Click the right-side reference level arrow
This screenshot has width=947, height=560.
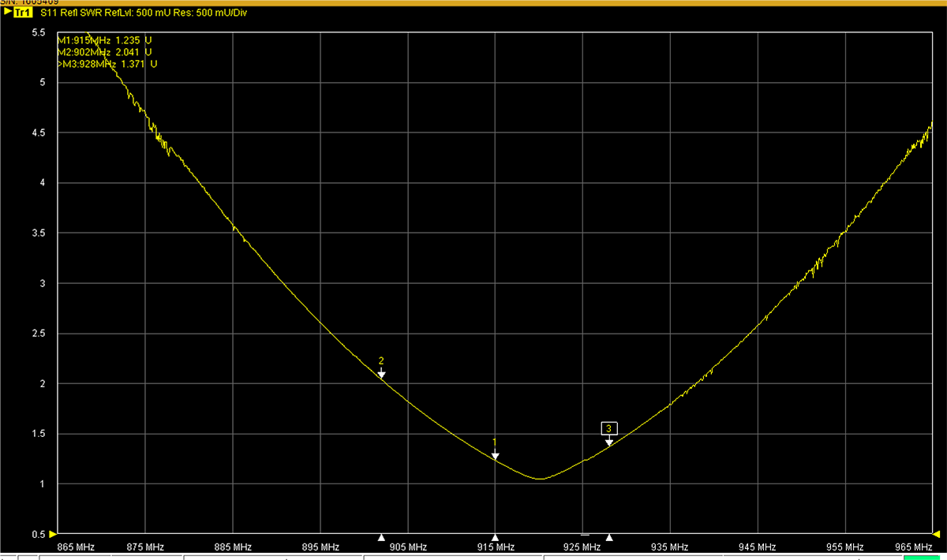point(936,534)
